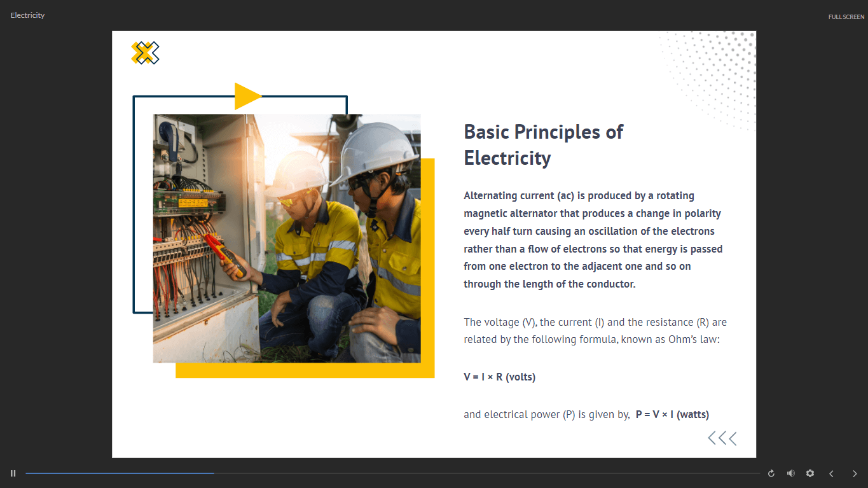Mute the audio with the speaker icon

pos(790,473)
